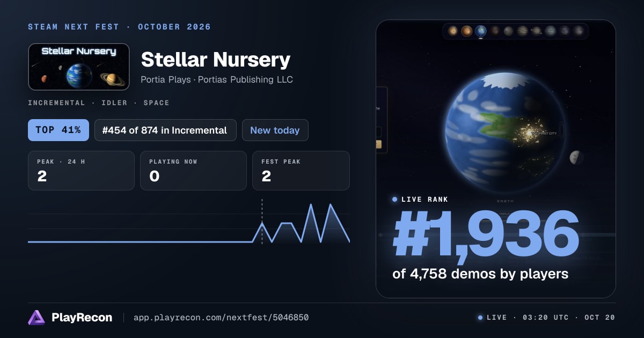Open the Stellar Nursery game thumbnail
The width and height of the screenshot is (644, 338).
79,67
